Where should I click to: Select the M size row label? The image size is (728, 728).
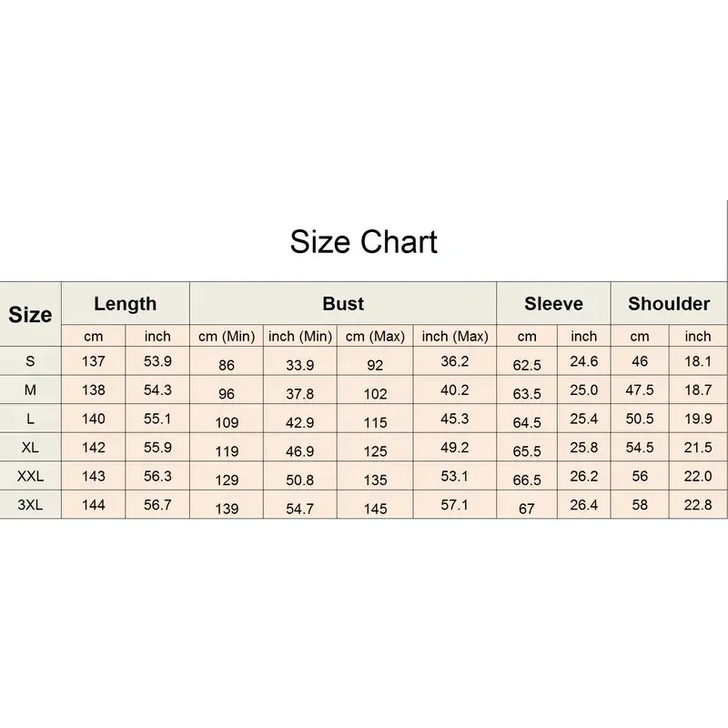[30, 389]
